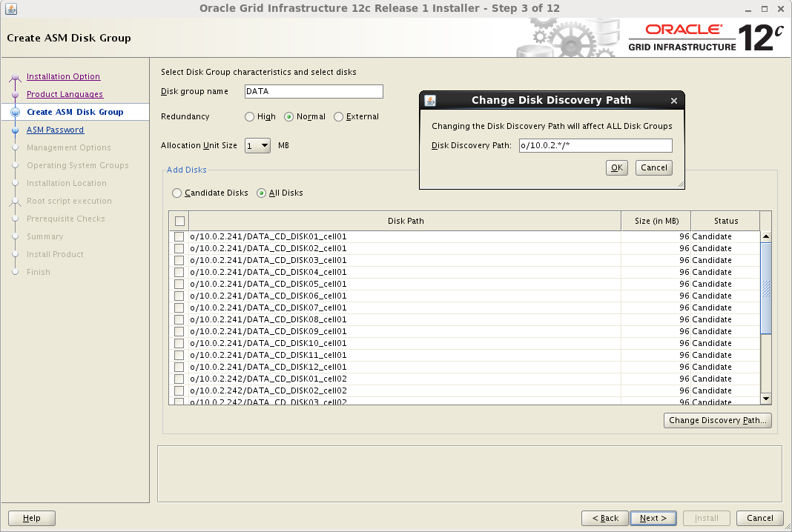Screen dimensions: 792x532
Task: Check the DATA_CD_DISK12_cell01 disk
Action: point(179,367)
